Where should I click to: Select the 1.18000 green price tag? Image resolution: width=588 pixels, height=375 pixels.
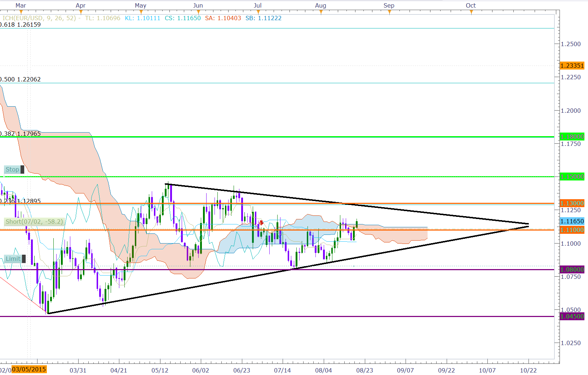pyautogui.click(x=572, y=137)
